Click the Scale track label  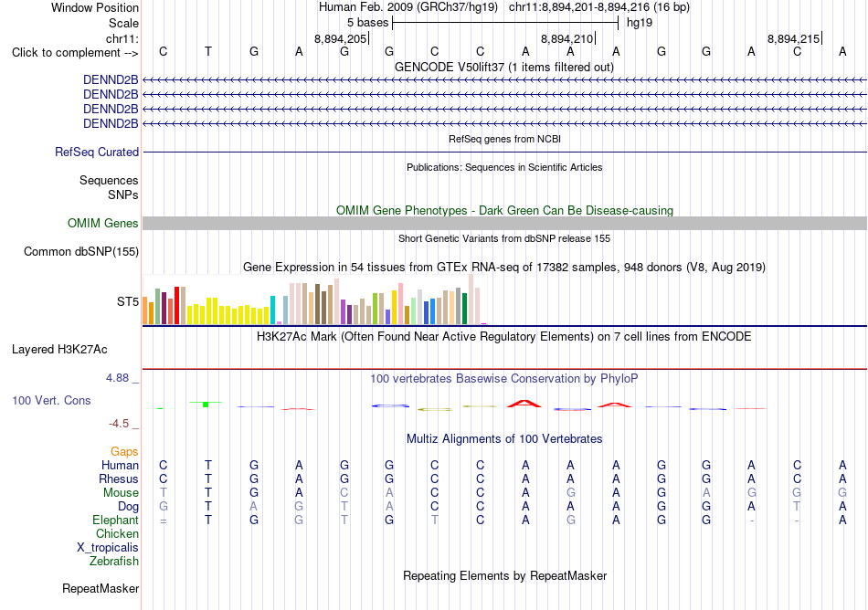[123, 23]
